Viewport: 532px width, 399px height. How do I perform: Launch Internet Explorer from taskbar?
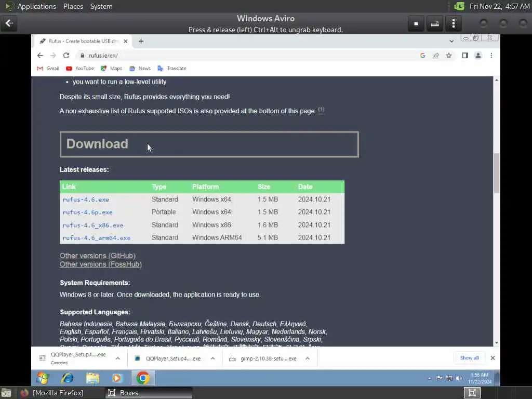(68, 378)
